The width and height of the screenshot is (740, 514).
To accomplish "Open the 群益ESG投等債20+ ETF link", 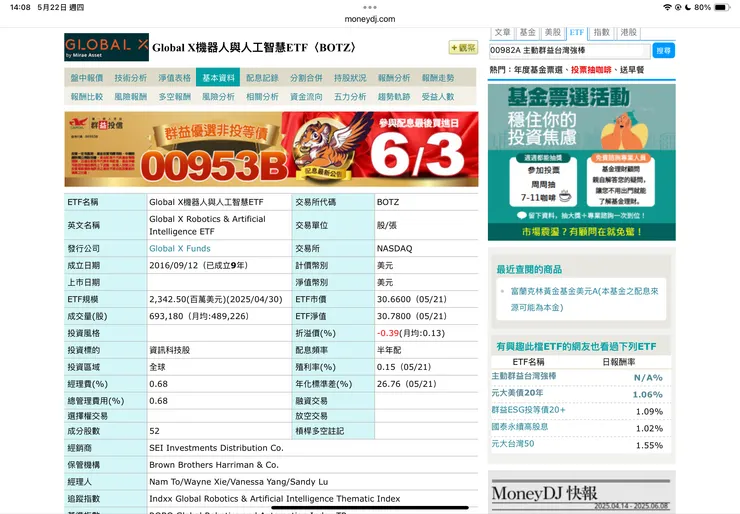I will [528, 410].
